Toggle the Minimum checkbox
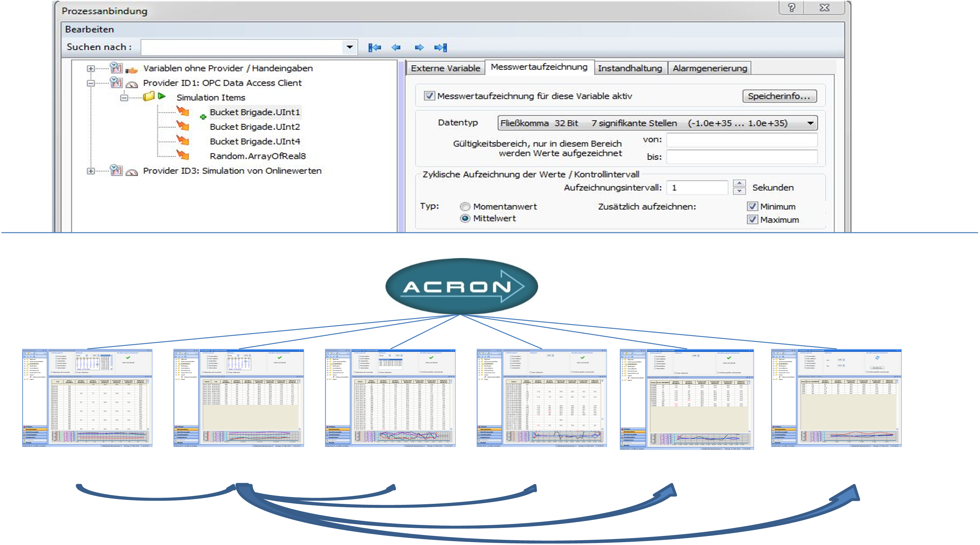The width and height of the screenshot is (980, 545). (752, 206)
